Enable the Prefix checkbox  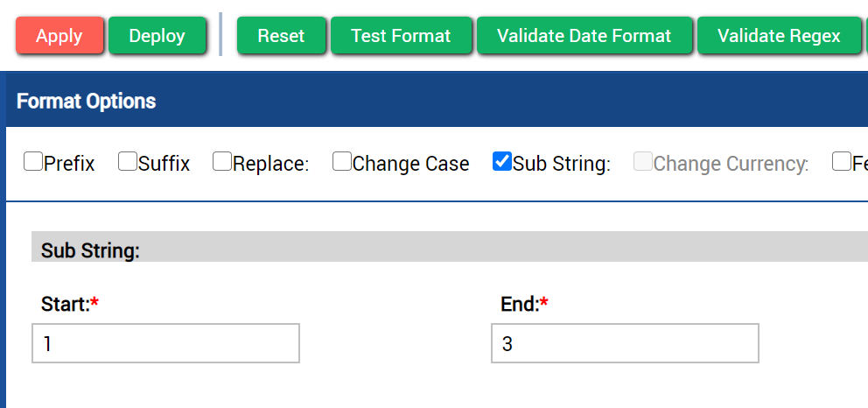tap(32, 162)
